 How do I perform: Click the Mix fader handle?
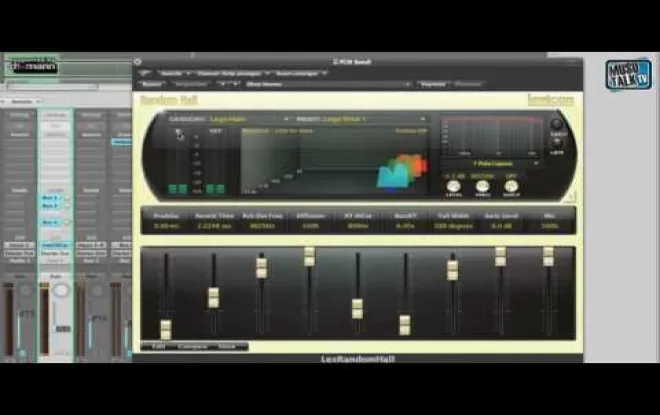click(x=548, y=256)
